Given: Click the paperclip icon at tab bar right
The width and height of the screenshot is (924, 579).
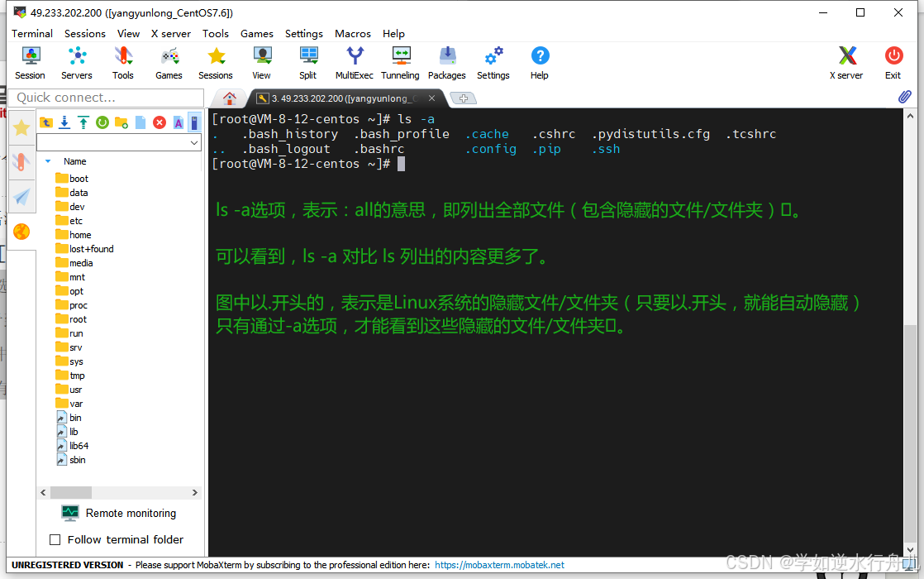Looking at the screenshot, I should coord(904,98).
